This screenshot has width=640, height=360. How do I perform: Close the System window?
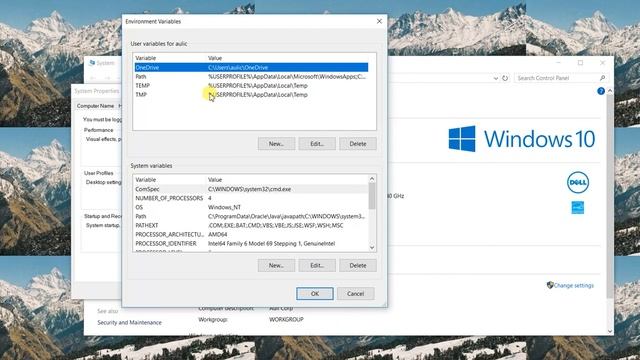[x=602, y=62]
